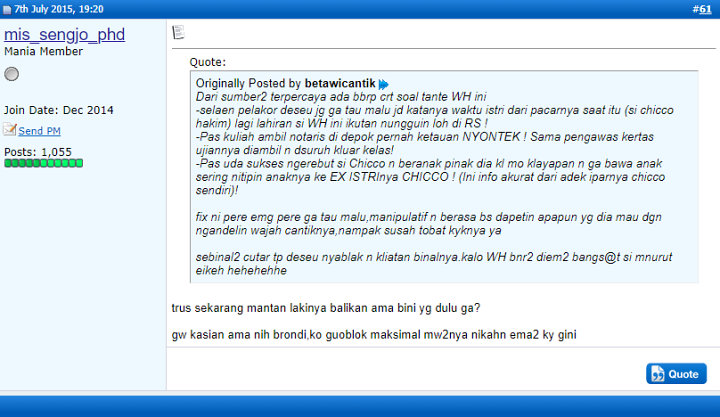
Task: Click the post document icon above quote
Action: [178, 32]
